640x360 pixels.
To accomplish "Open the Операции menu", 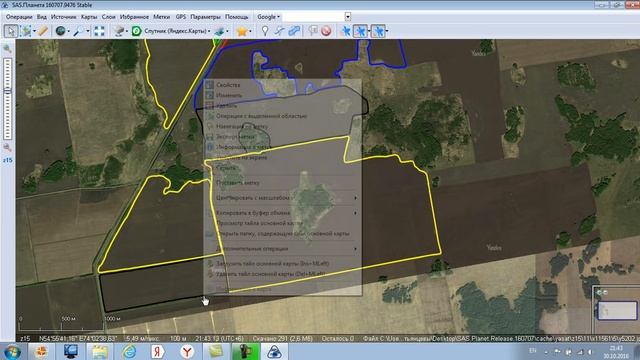I will tap(19, 17).
